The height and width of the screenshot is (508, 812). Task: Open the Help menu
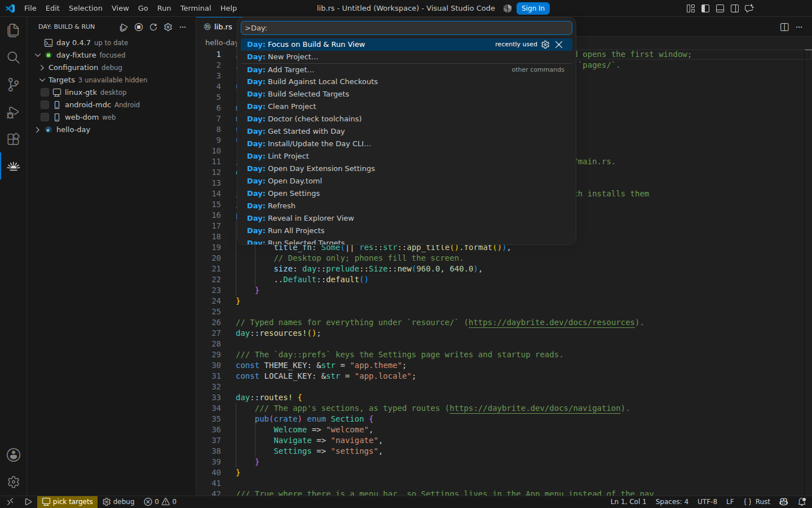228,8
